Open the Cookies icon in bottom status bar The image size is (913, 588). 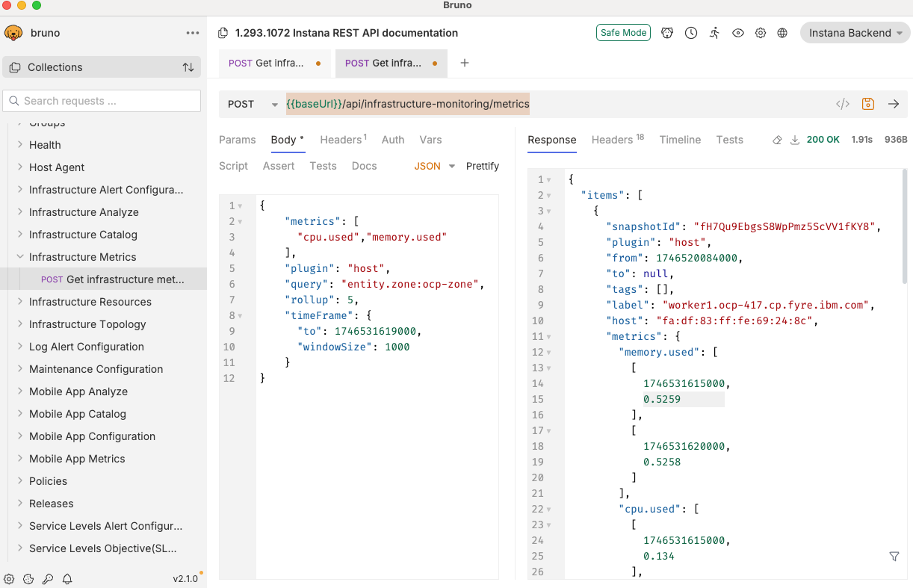pos(28,579)
